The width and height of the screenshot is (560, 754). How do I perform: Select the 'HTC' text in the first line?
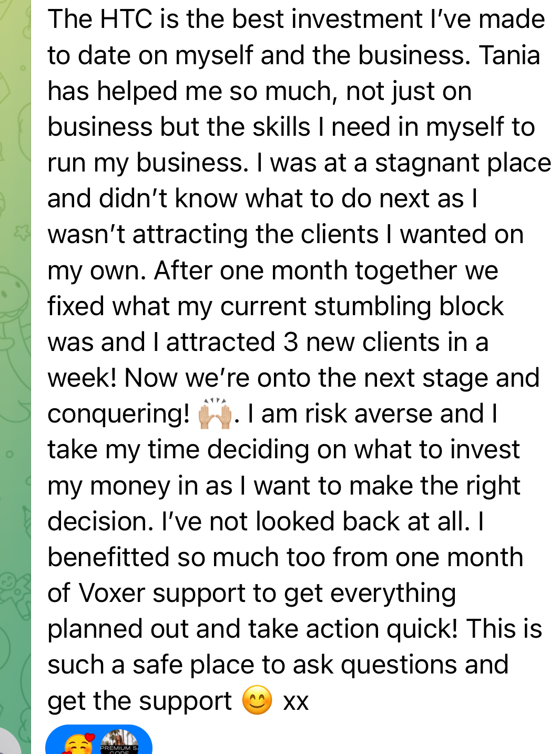click(126, 19)
